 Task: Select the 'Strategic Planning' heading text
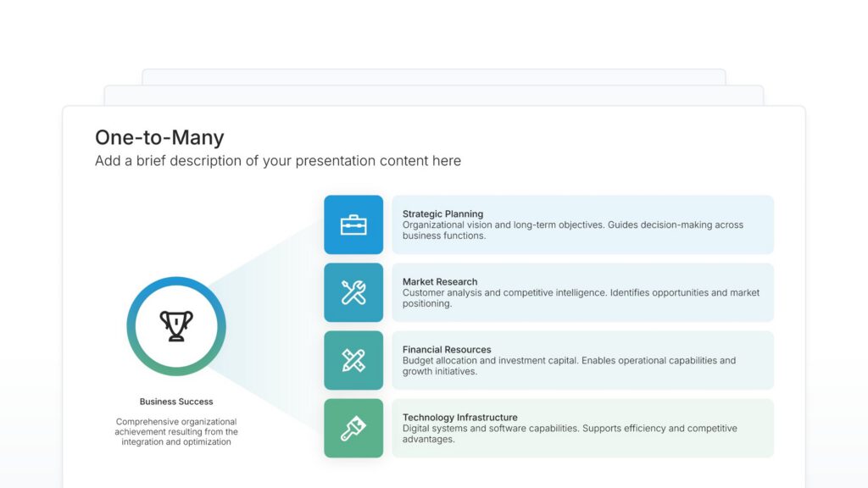click(442, 214)
